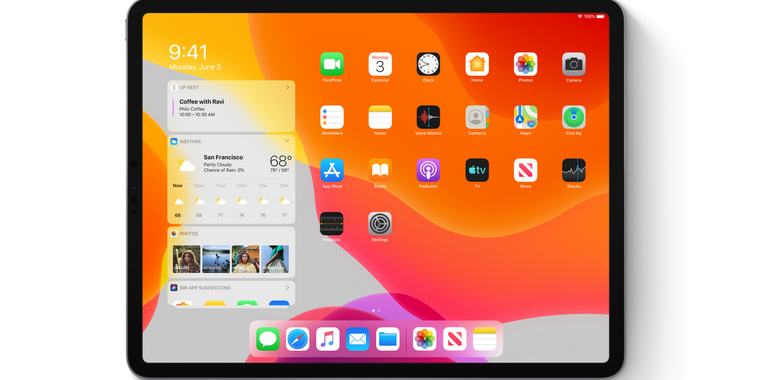Open the FaceTime app
This screenshot has width=760, height=380.
point(332,64)
